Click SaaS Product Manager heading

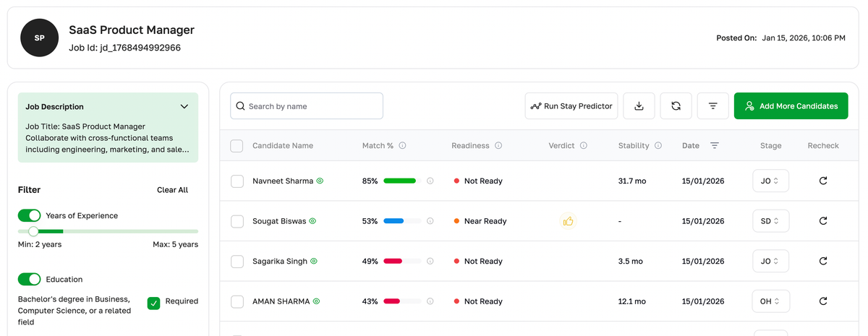pyautogui.click(x=132, y=30)
